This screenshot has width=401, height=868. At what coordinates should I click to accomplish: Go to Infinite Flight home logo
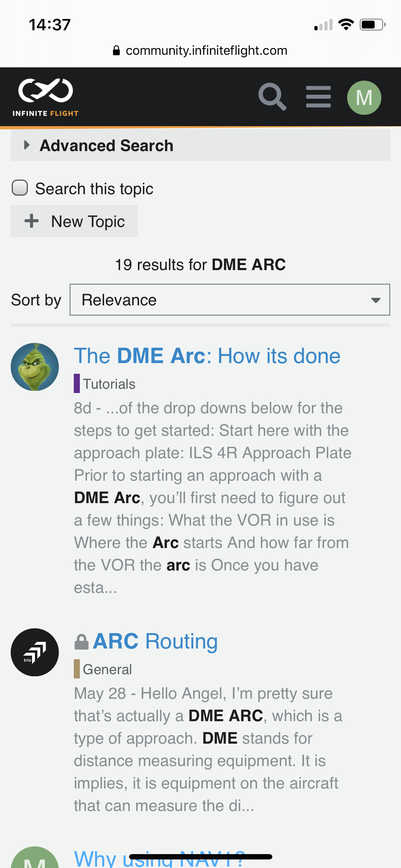(x=46, y=97)
